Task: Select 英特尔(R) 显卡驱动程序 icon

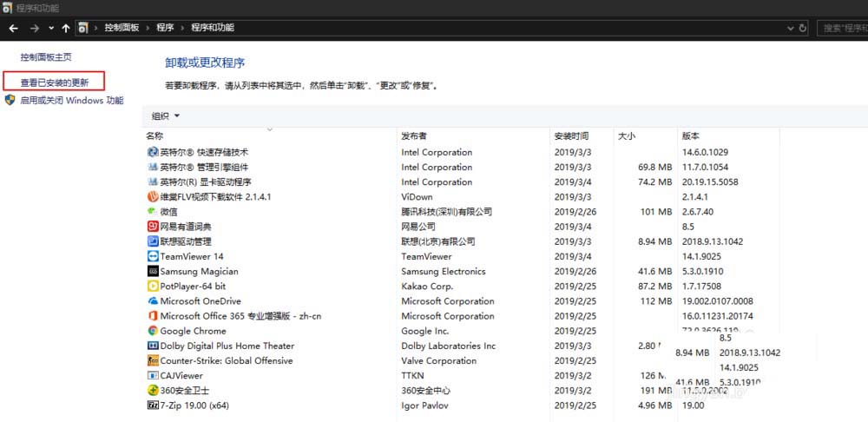Action: tap(153, 182)
